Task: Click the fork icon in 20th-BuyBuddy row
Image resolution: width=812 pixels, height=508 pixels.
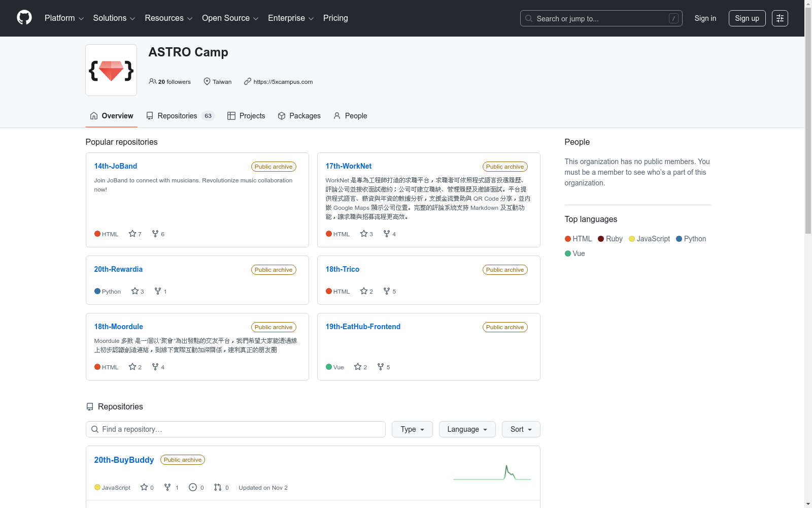Action: 167,487
